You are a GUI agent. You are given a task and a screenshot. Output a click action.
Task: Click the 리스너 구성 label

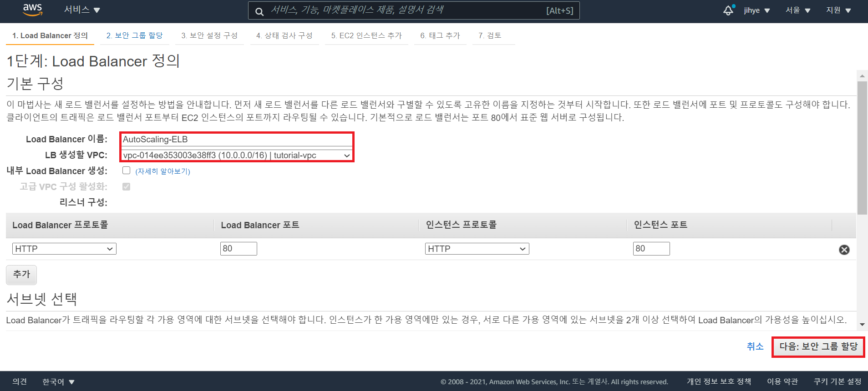click(83, 202)
